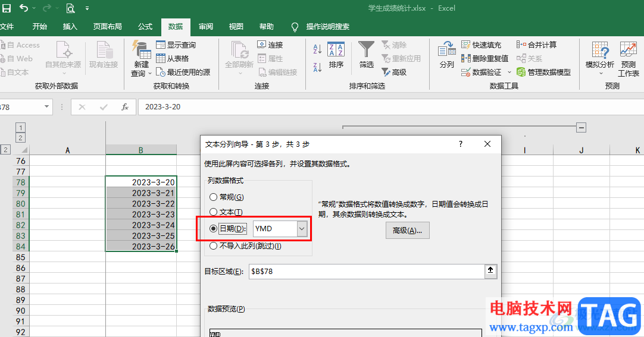Click the sort descending Z-A icon
This screenshot has height=337, width=644.
[x=317, y=67]
